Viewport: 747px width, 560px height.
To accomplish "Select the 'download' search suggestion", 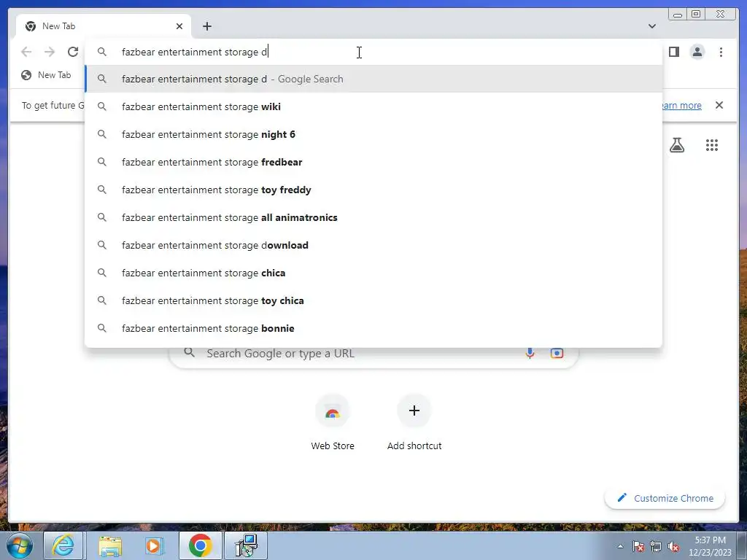I will tap(373, 245).
